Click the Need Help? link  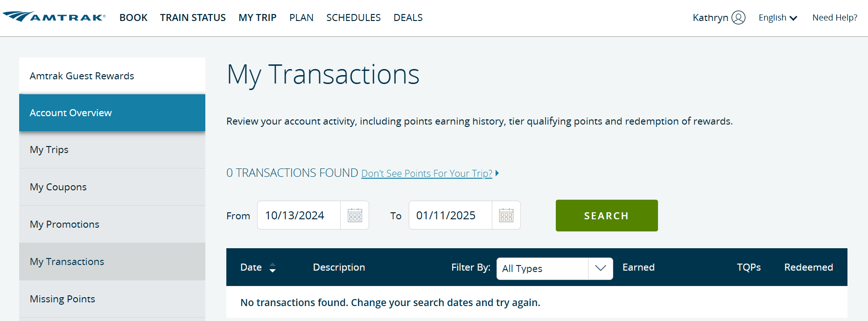coord(834,17)
